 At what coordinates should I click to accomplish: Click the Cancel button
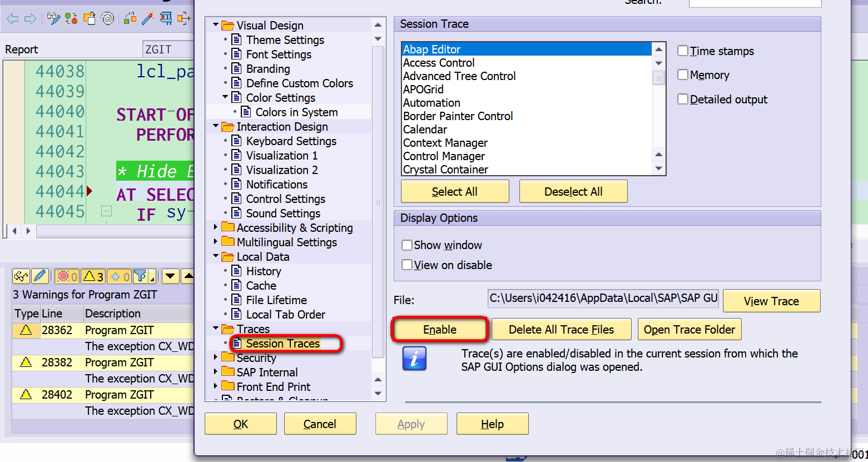point(320,424)
